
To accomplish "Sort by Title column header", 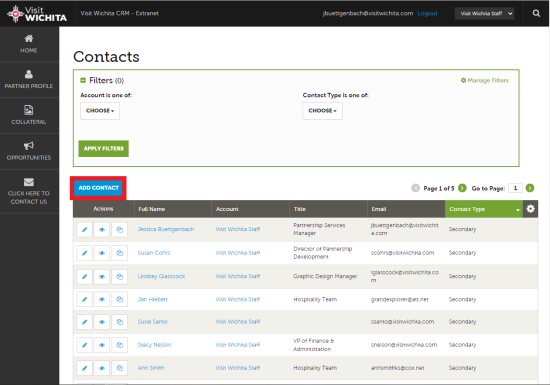I will 328,209.
